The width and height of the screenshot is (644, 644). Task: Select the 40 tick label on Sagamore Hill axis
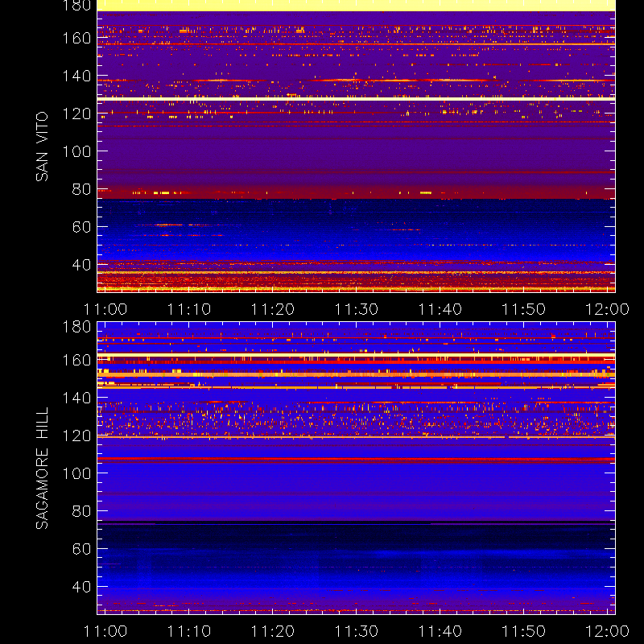click(x=82, y=587)
